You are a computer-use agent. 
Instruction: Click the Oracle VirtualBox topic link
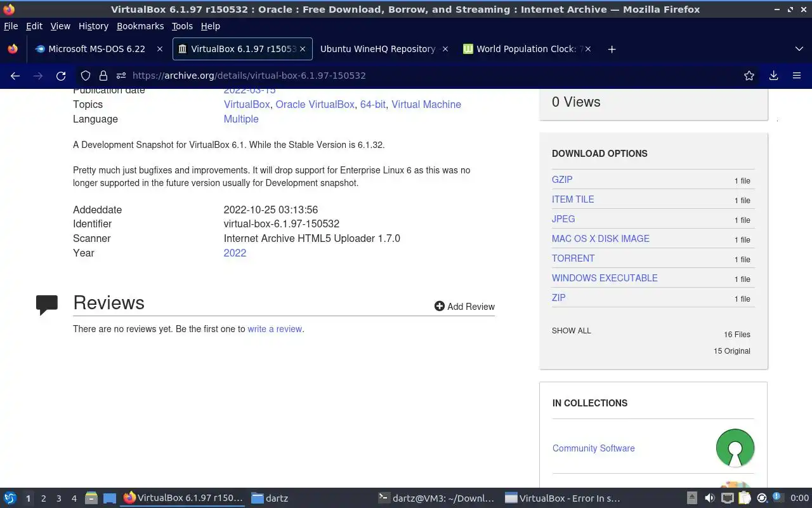coord(315,104)
